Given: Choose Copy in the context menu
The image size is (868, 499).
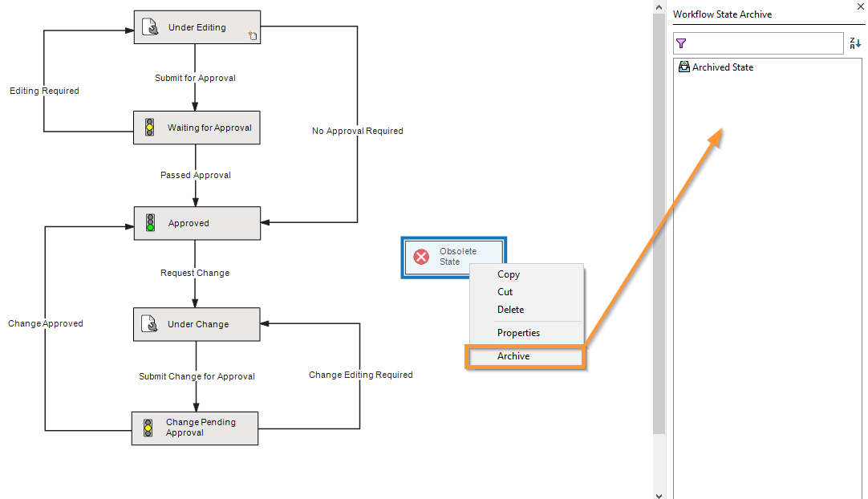Looking at the screenshot, I should [x=509, y=274].
